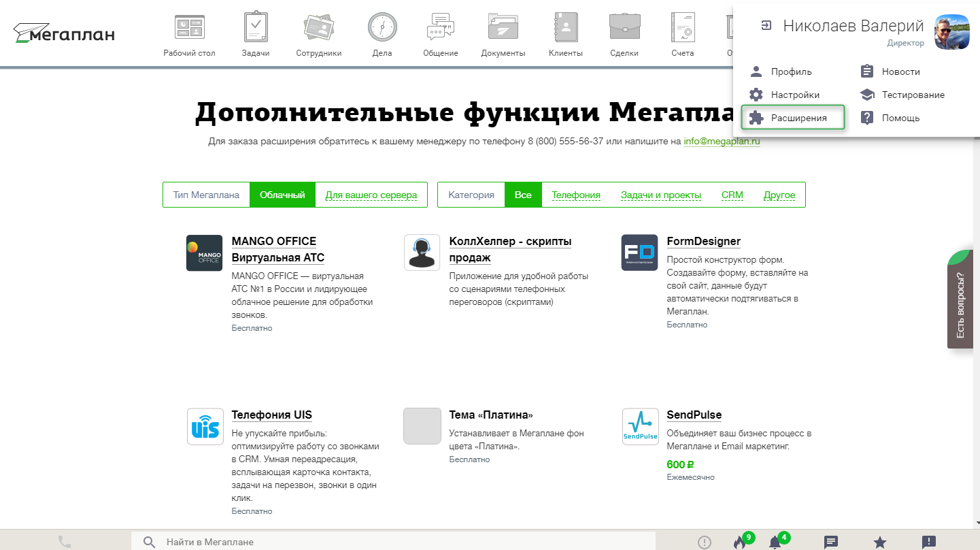Click the FormDesigner FD logo thumbnail
The height and width of the screenshot is (550, 980).
pyautogui.click(x=639, y=253)
